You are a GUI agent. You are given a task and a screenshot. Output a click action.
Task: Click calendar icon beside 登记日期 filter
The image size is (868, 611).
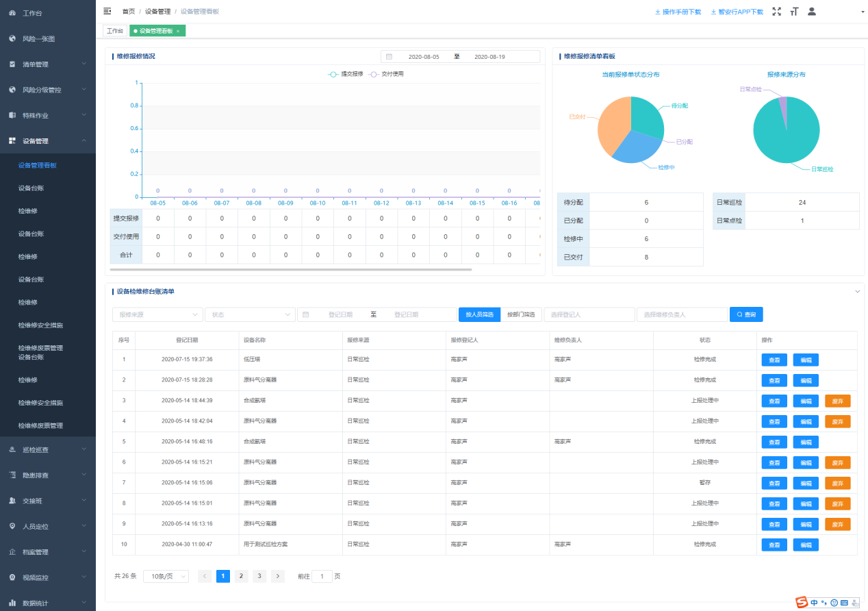pyautogui.click(x=305, y=314)
